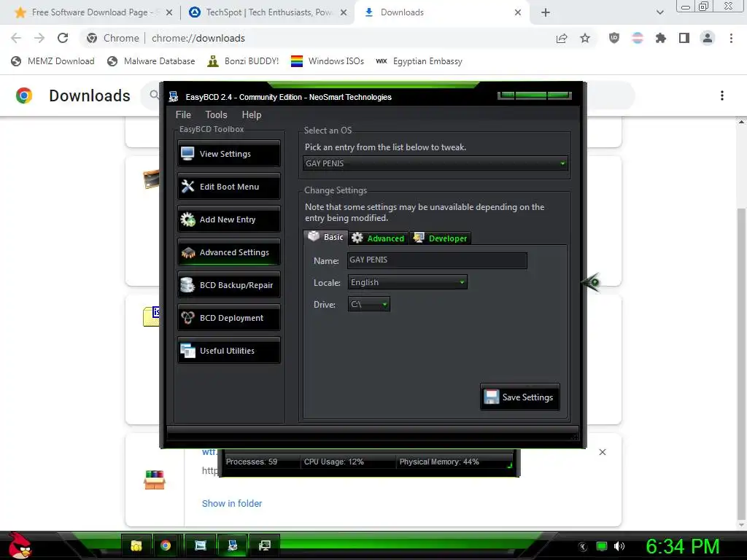Click the entry Name input field

click(438, 260)
